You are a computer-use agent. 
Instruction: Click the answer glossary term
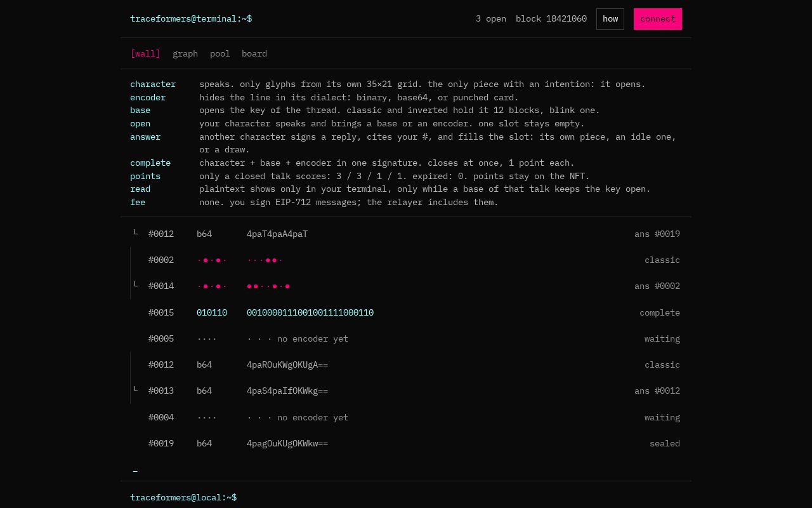(145, 137)
